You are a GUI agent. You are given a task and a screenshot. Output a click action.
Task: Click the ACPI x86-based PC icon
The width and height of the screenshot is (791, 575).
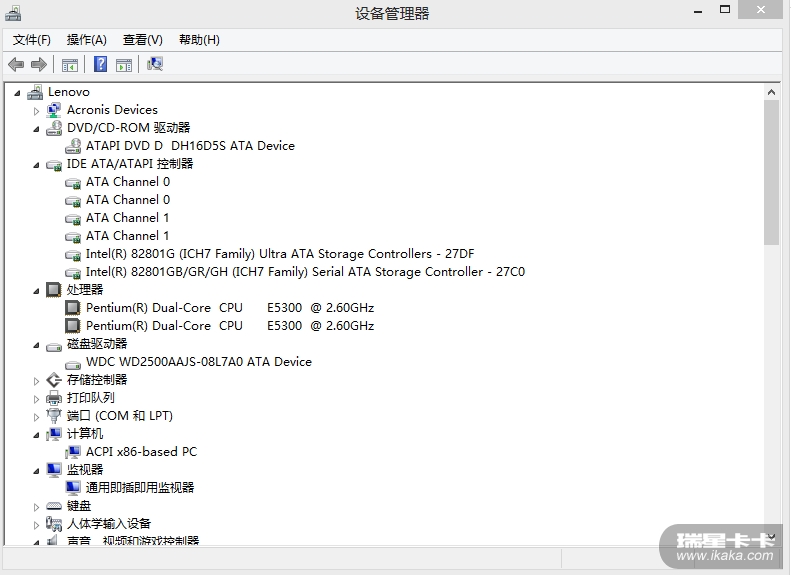coord(73,452)
